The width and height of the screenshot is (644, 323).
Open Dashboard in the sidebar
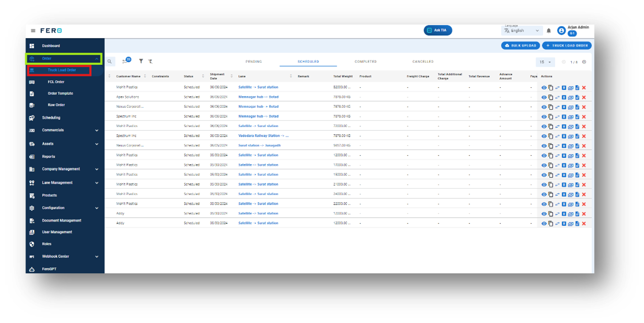(x=51, y=46)
